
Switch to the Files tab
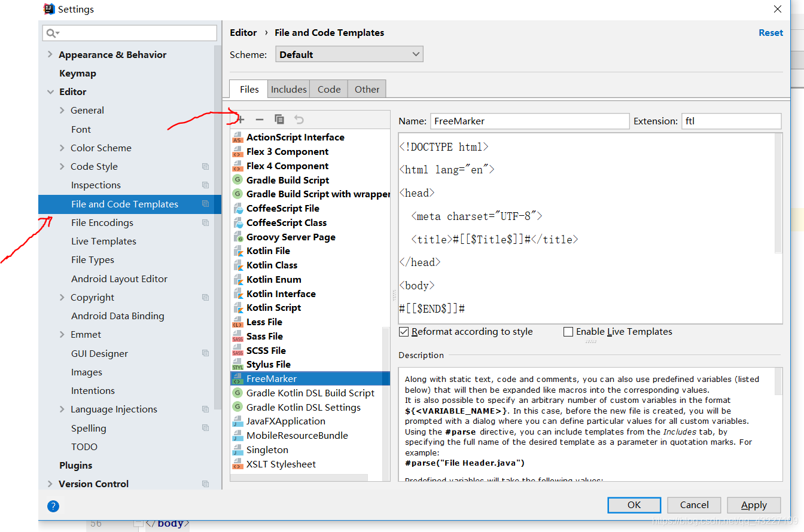click(x=249, y=89)
